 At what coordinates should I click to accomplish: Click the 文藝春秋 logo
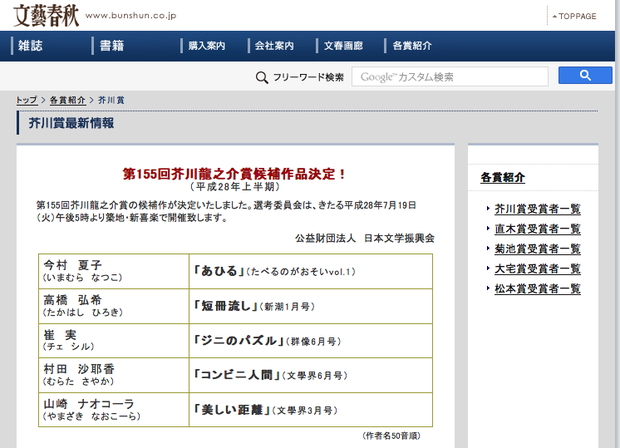[46, 16]
